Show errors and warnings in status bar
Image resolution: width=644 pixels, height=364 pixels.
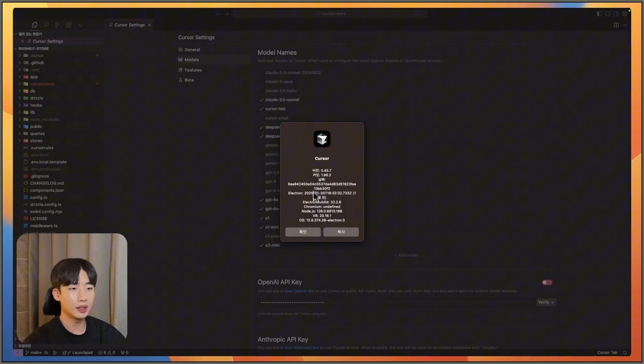(x=106, y=353)
